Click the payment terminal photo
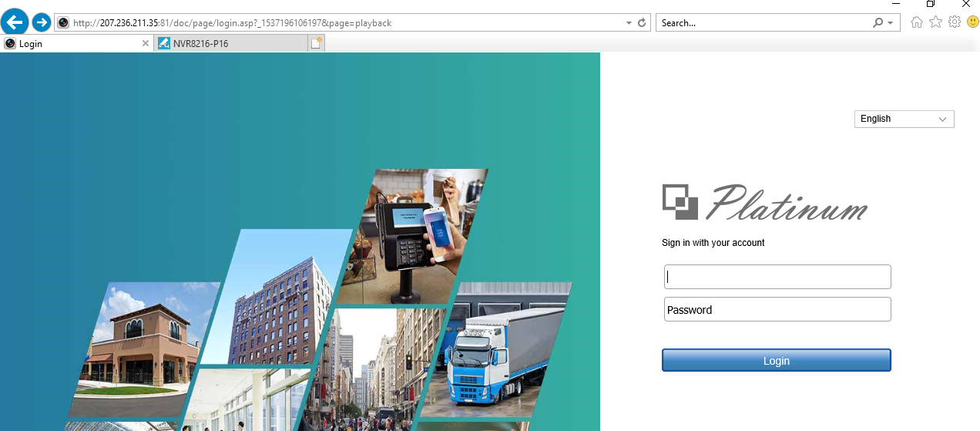 pos(413,235)
